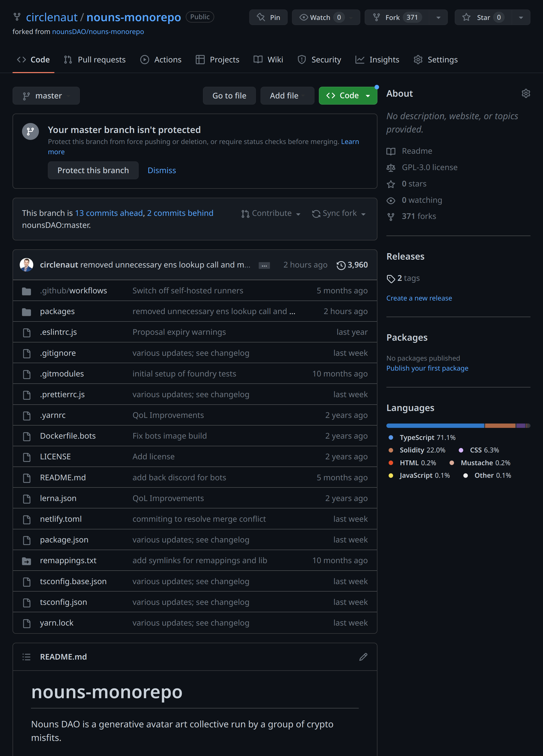Open the .gitmodules file
The width and height of the screenshot is (543, 756).
point(62,374)
